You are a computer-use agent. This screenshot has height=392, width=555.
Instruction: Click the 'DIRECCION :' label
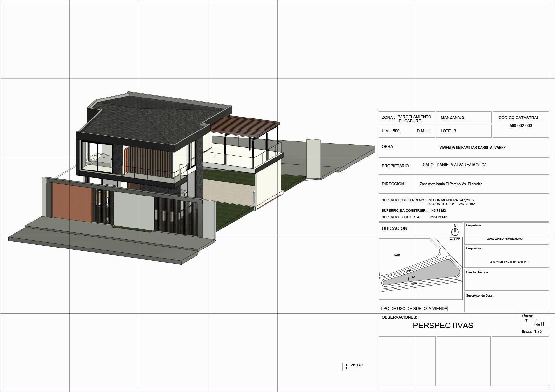394,184
